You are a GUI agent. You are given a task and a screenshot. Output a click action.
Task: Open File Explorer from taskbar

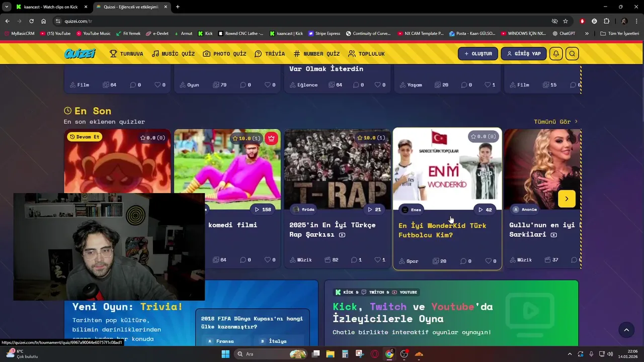point(330,354)
